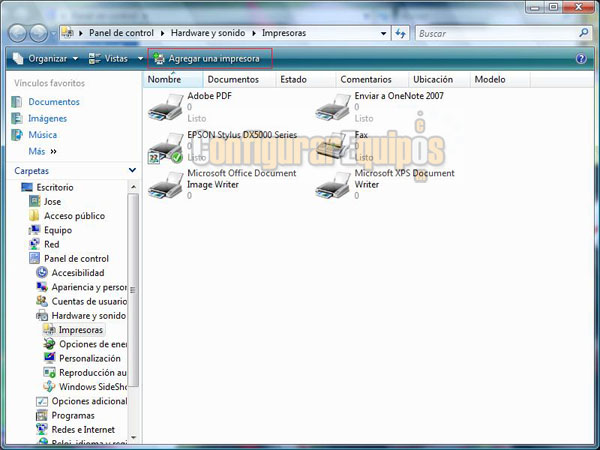Select Impresoras in folder tree
This screenshot has width=600, height=450.
80,330
